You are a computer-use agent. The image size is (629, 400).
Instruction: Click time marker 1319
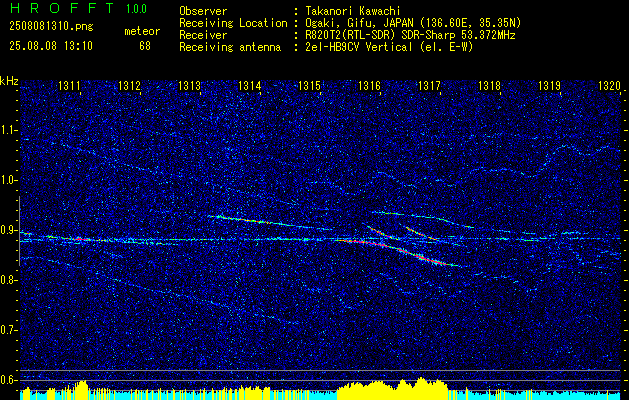(549, 85)
